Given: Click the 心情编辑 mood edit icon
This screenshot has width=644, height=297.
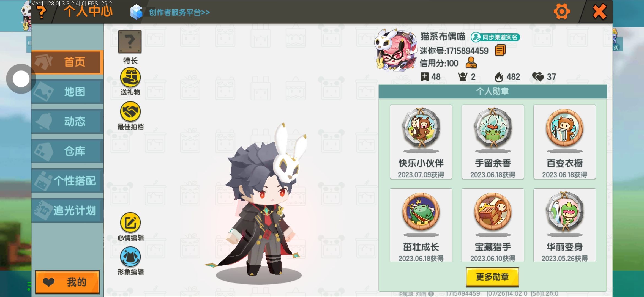Looking at the screenshot, I should 130,222.
